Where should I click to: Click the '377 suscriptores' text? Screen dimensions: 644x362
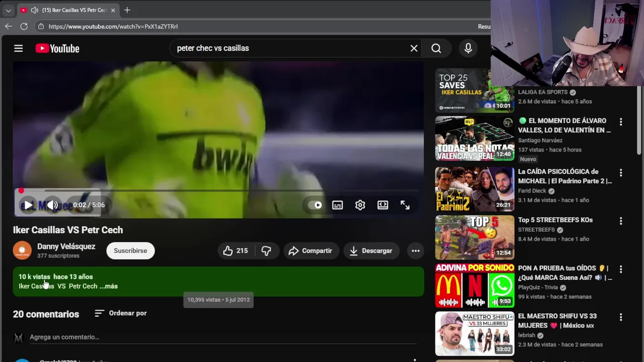58,255
